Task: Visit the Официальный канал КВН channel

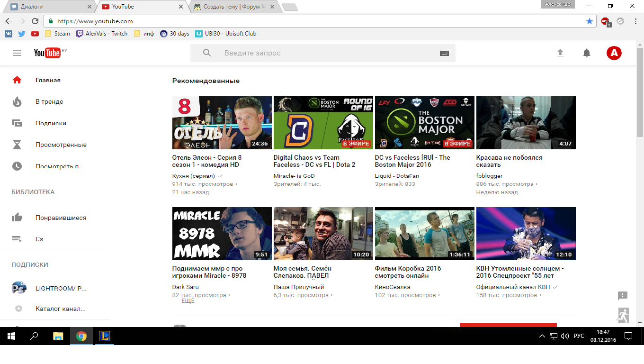Action: 513,287
